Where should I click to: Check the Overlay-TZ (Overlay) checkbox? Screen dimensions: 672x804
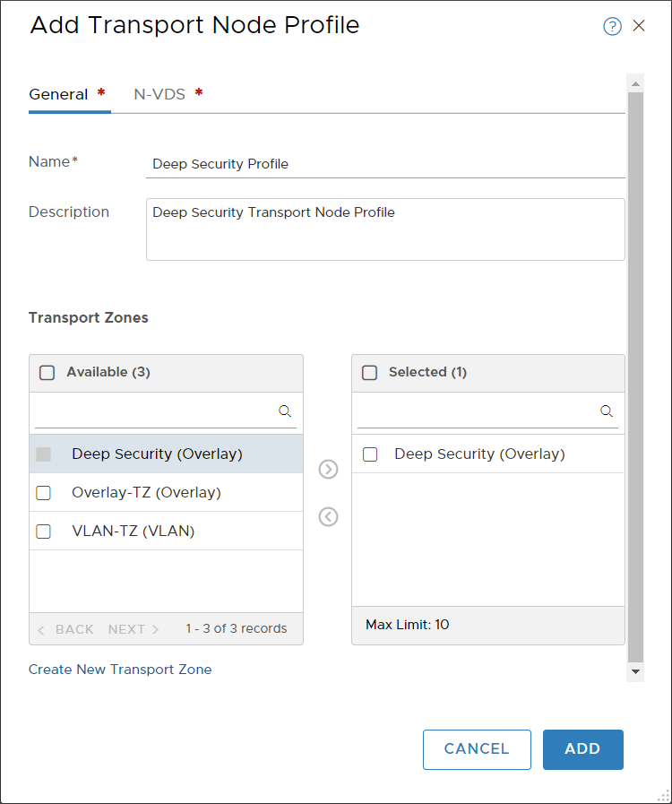tap(43, 493)
